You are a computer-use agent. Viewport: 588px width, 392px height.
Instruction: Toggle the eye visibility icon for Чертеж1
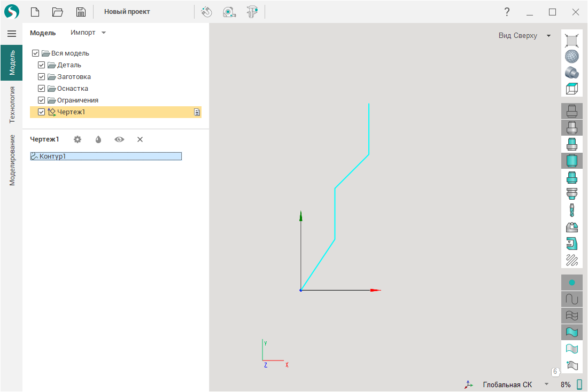(119, 139)
